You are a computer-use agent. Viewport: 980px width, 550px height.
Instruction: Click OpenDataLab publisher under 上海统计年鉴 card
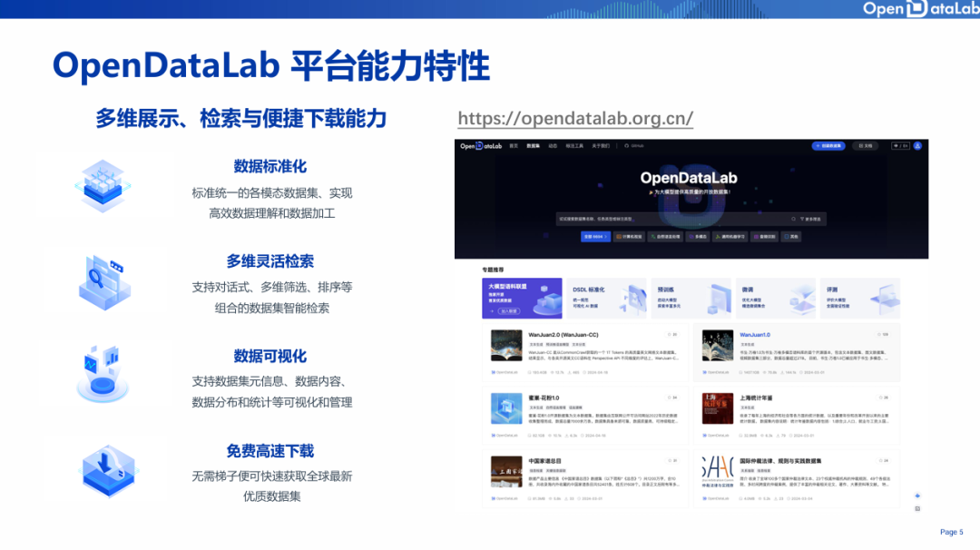[x=716, y=436]
